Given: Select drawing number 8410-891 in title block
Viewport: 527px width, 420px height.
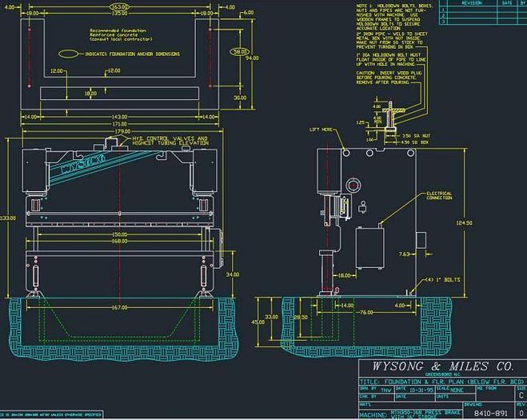Looking at the screenshot, I should (490, 413).
